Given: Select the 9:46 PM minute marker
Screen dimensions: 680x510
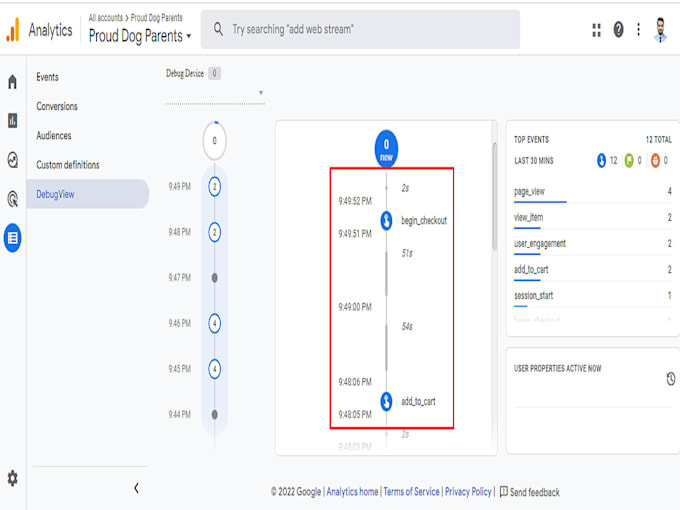Looking at the screenshot, I should point(214,323).
